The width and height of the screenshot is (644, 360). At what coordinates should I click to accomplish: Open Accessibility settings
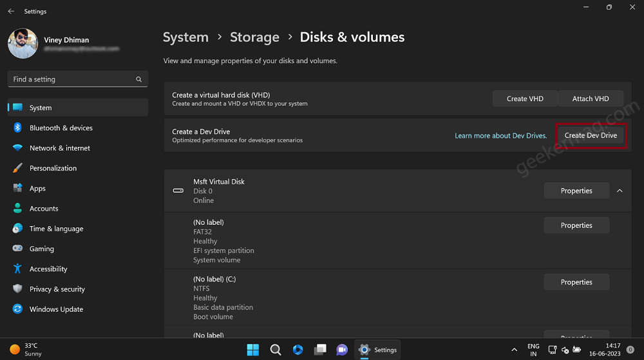tap(78, 269)
